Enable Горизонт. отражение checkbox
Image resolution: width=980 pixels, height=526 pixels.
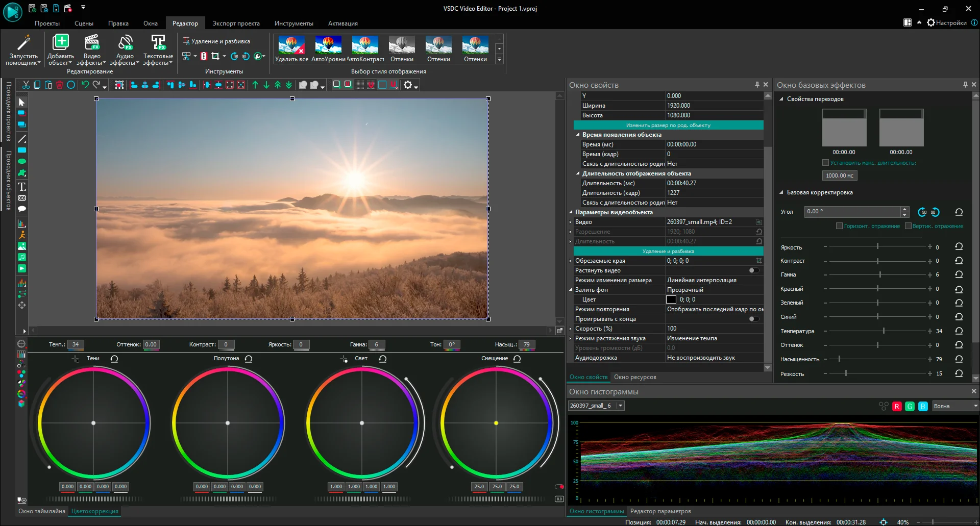coord(839,226)
